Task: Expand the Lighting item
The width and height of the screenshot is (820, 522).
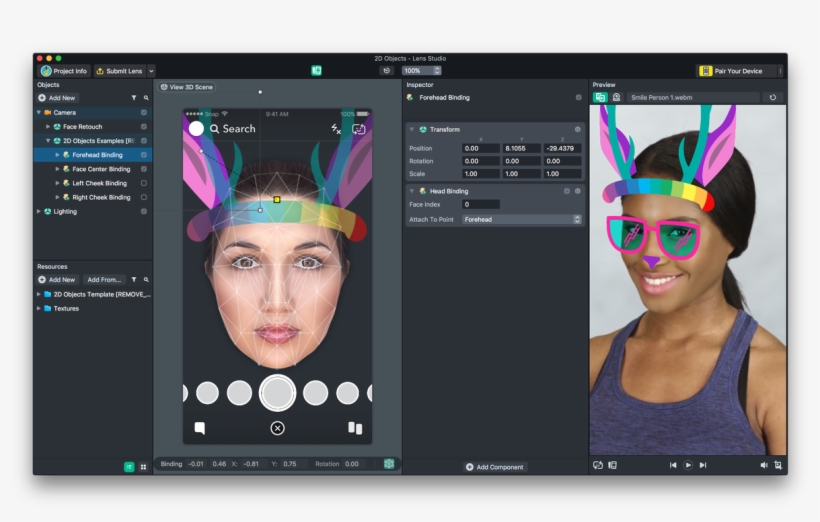Action: 39,211
